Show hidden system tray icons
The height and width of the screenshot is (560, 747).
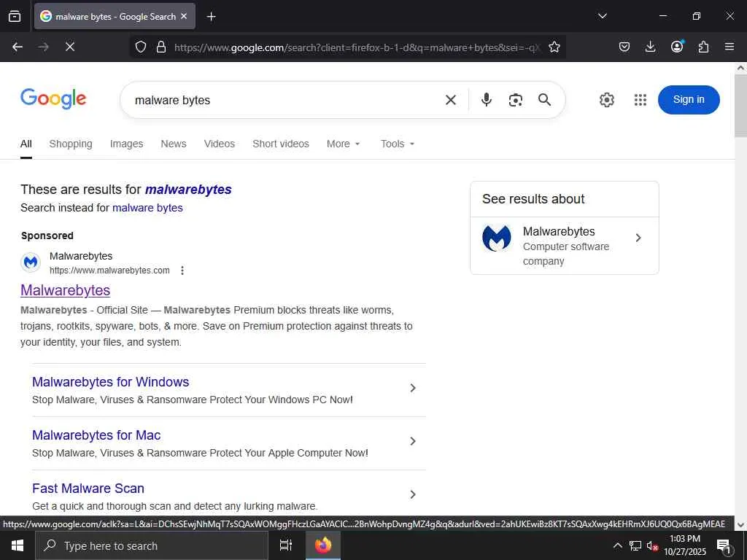[617, 545]
